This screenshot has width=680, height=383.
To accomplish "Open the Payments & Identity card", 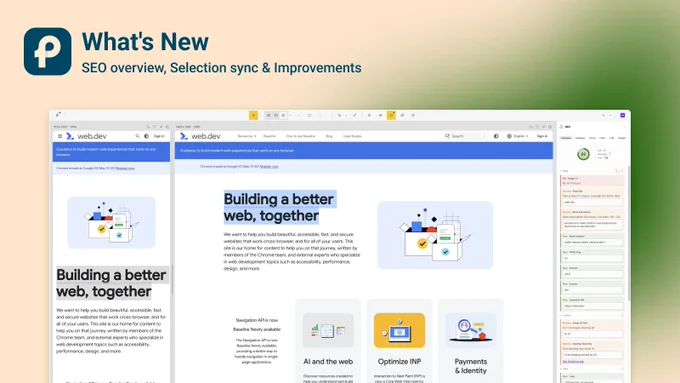I will [x=471, y=341].
